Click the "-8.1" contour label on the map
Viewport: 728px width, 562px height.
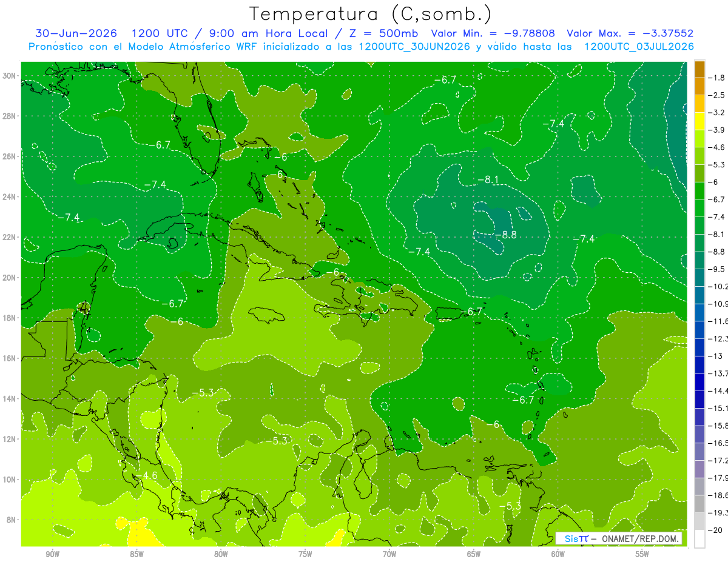coord(487,179)
